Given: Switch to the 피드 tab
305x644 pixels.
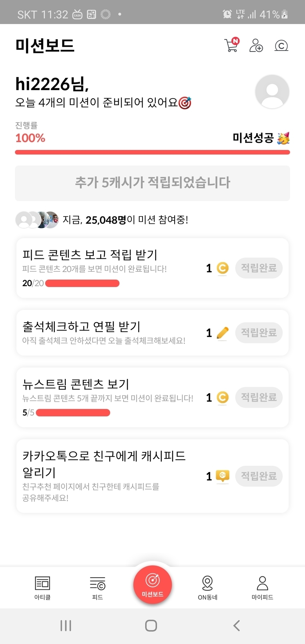Looking at the screenshot, I should point(97,587).
